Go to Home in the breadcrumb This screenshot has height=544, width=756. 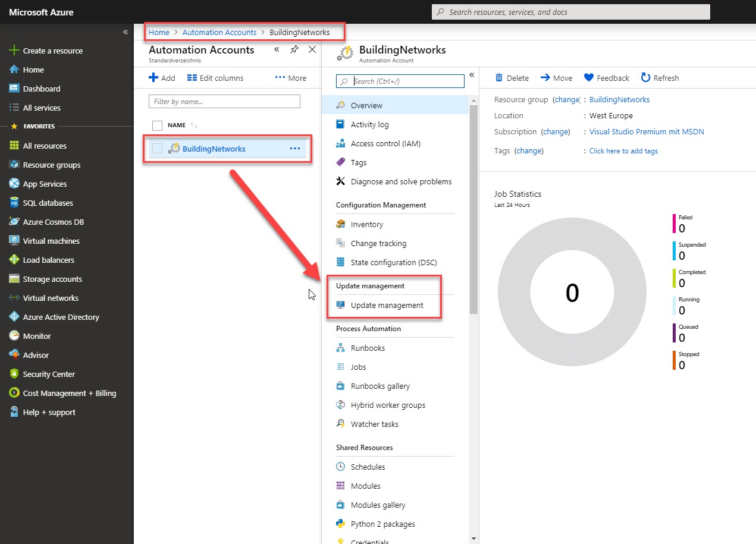159,32
